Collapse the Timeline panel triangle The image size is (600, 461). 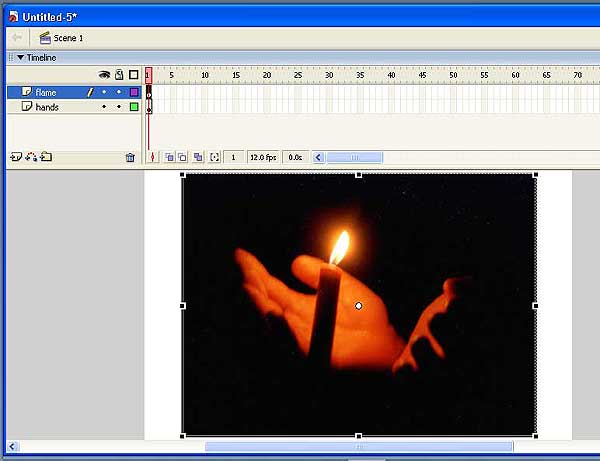click(x=20, y=58)
